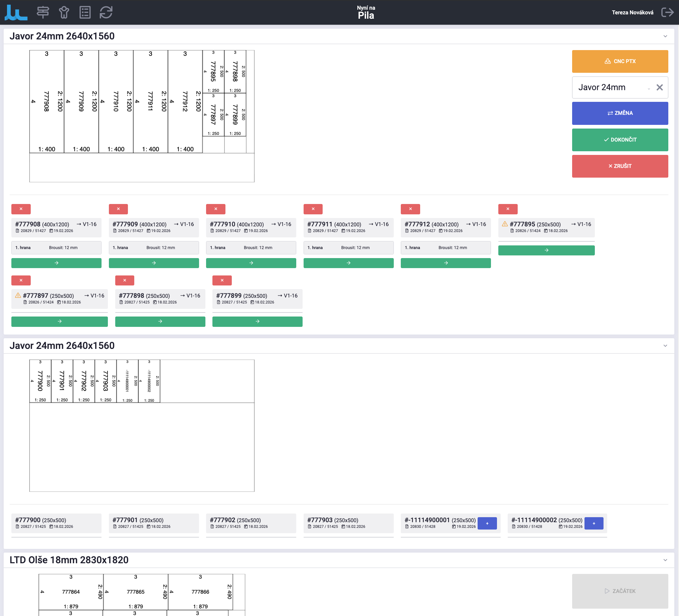
Task: Click the signpost icon in top bar
Action: [43, 12]
